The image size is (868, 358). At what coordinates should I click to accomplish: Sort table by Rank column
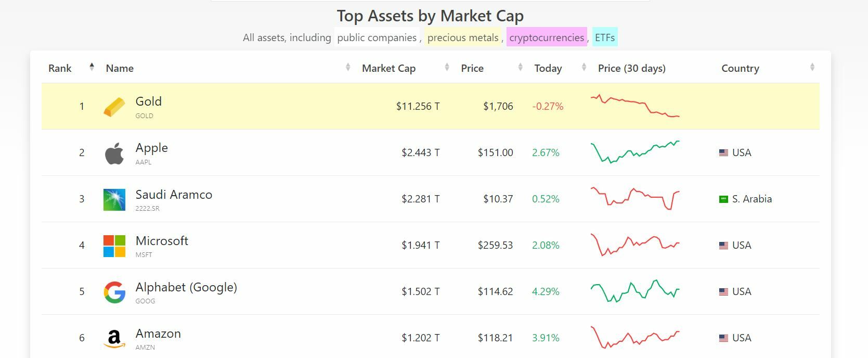pyautogui.click(x=92, y=67)
